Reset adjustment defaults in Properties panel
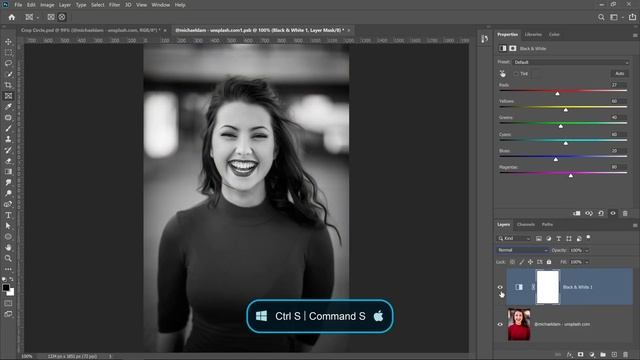This screenshot has height=360, width=640. [601, 213]
